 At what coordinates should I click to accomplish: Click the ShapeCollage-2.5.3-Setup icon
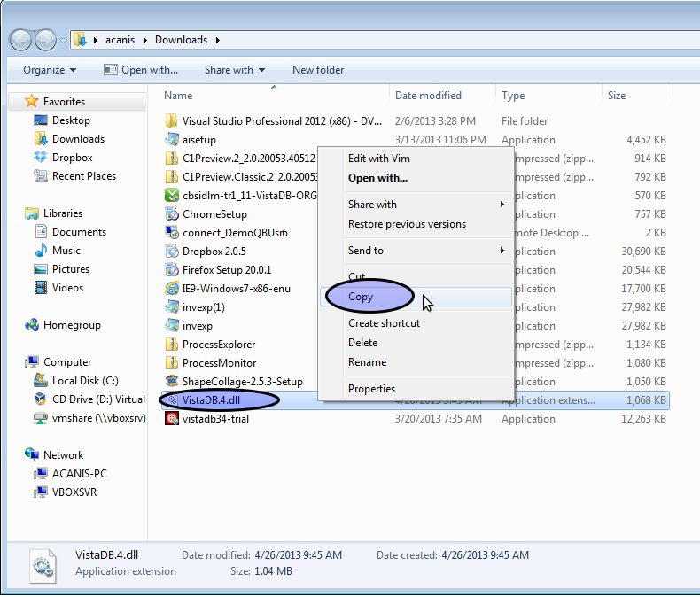click(x=171, y=382)
